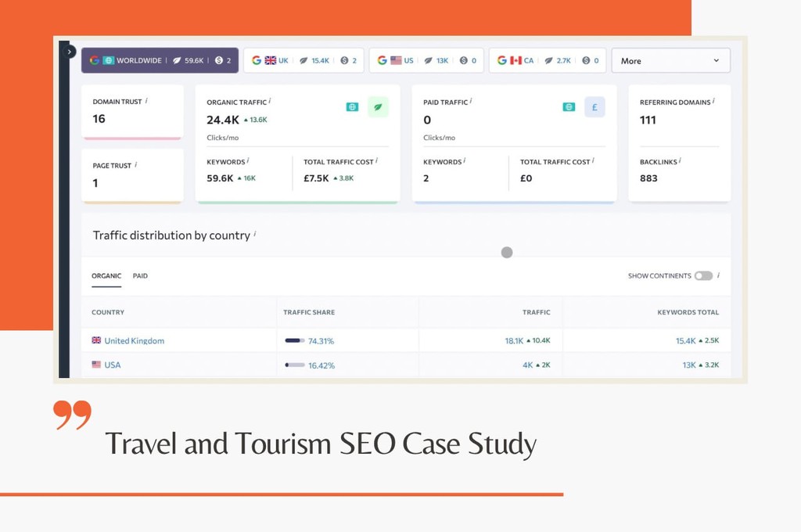801x532 pixels.
Task: Click the Paid Traffic info icon
Action: click(x=471, y=101)
